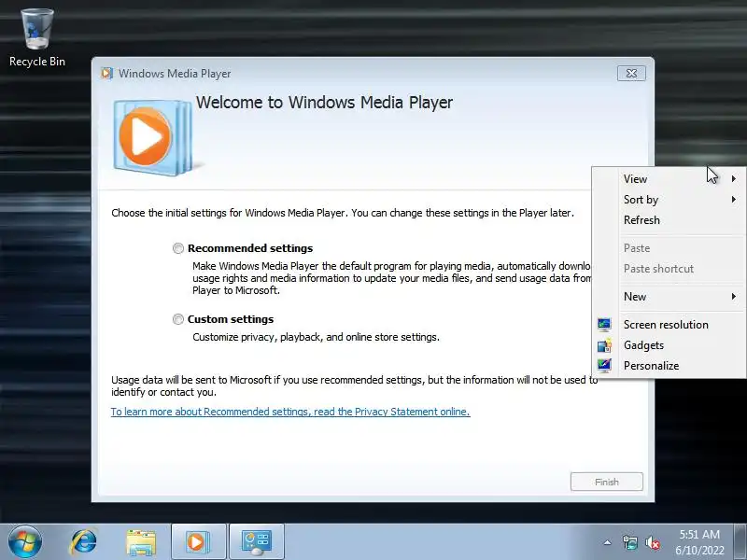Open Windows Explorer folder taskbar icon
Image resolution: width=747 pixels, height=560 pixels.
pyautogui.click(x=141, y=542)
